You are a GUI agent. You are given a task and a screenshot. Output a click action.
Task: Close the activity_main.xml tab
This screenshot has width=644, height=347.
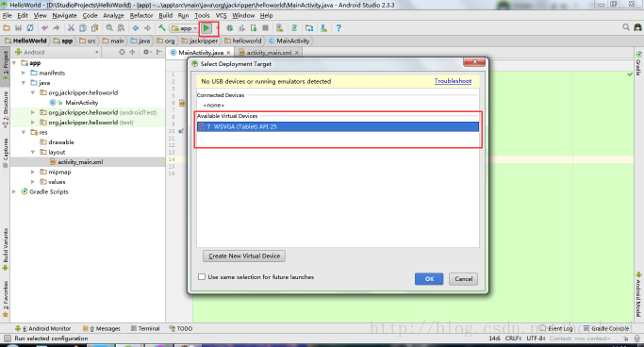(296, 53)
